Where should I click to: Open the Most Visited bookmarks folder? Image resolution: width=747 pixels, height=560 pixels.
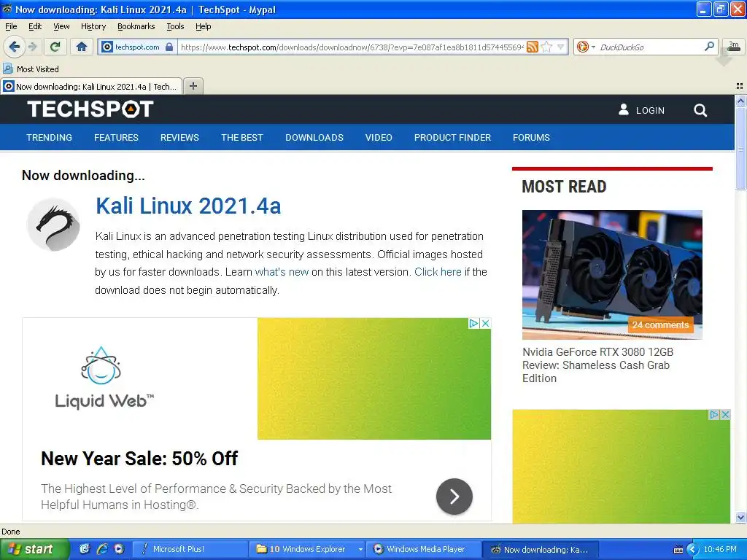pyautogui.click(x=31, y=69)
